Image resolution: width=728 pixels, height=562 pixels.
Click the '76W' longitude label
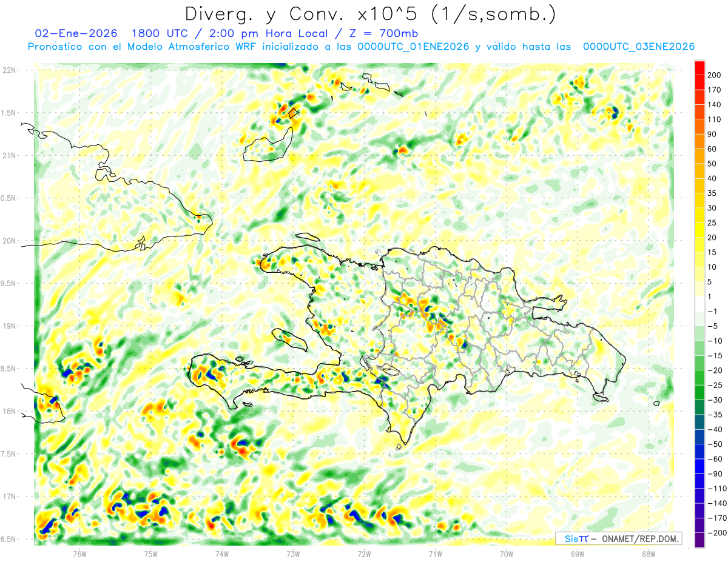click(x=79, y=554)
